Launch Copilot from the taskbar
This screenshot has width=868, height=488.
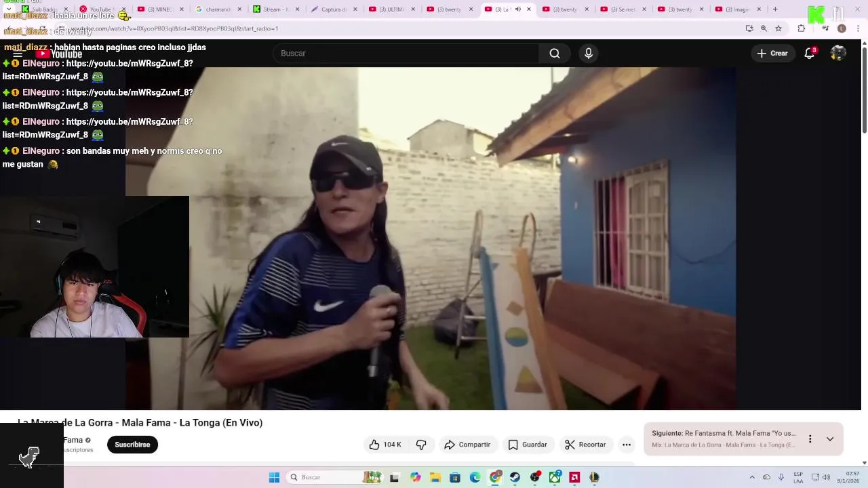pos(415,477)
